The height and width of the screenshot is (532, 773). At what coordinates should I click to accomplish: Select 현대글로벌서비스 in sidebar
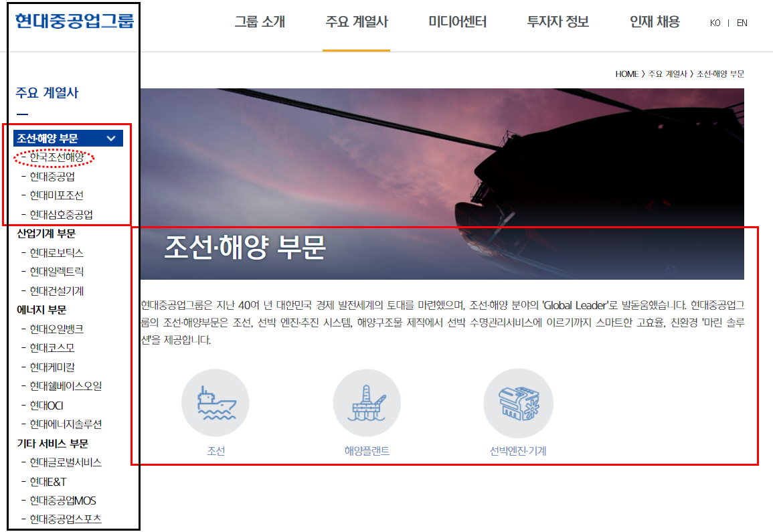66,462
